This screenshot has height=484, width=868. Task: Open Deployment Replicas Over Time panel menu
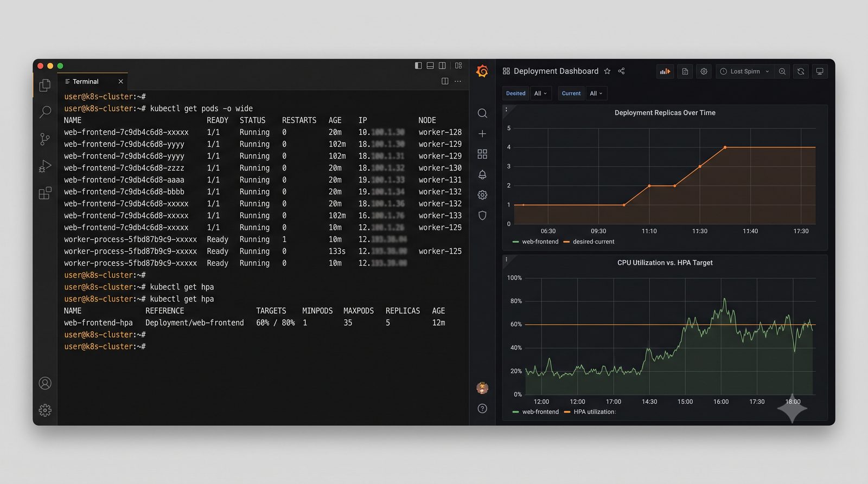pos(507,109)
